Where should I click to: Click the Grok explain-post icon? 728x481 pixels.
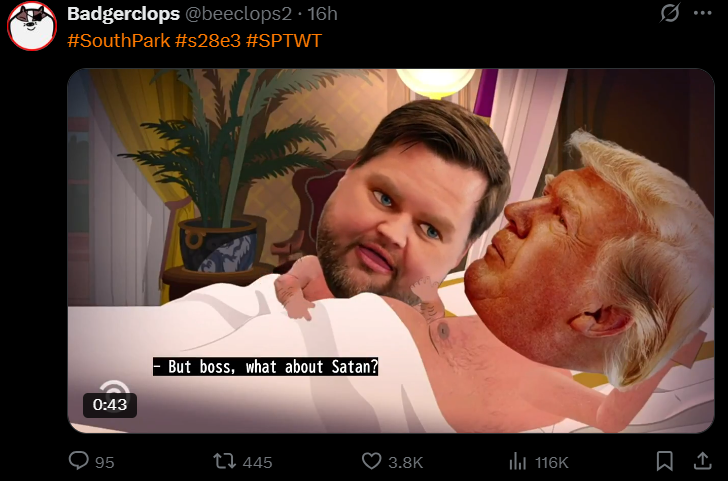pyautogui.click(x=670, y=13)
